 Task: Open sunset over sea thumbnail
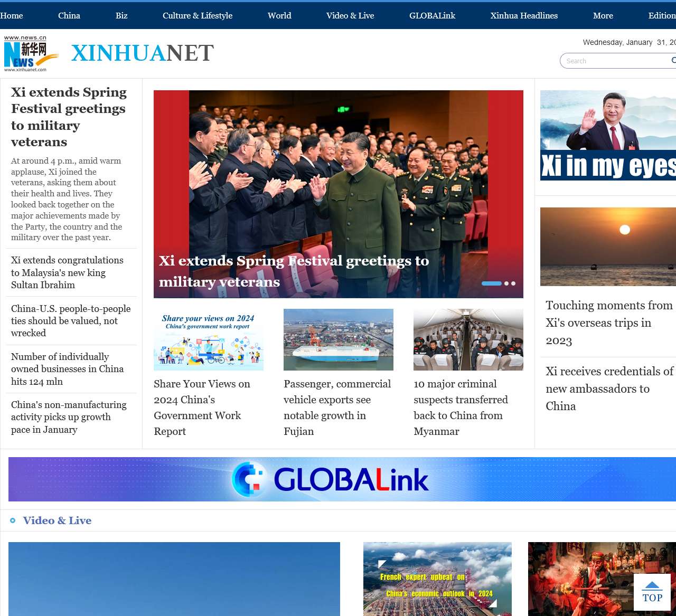(x=608, y=247)
